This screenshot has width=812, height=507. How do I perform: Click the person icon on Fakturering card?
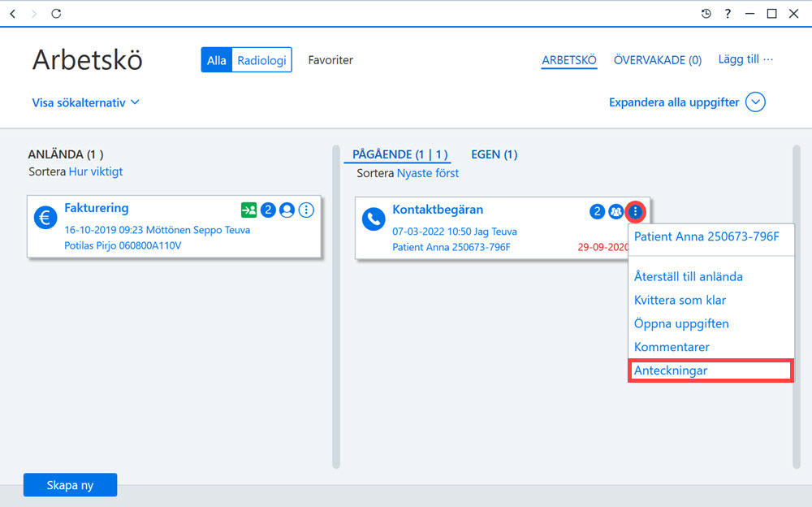point(287,210)
